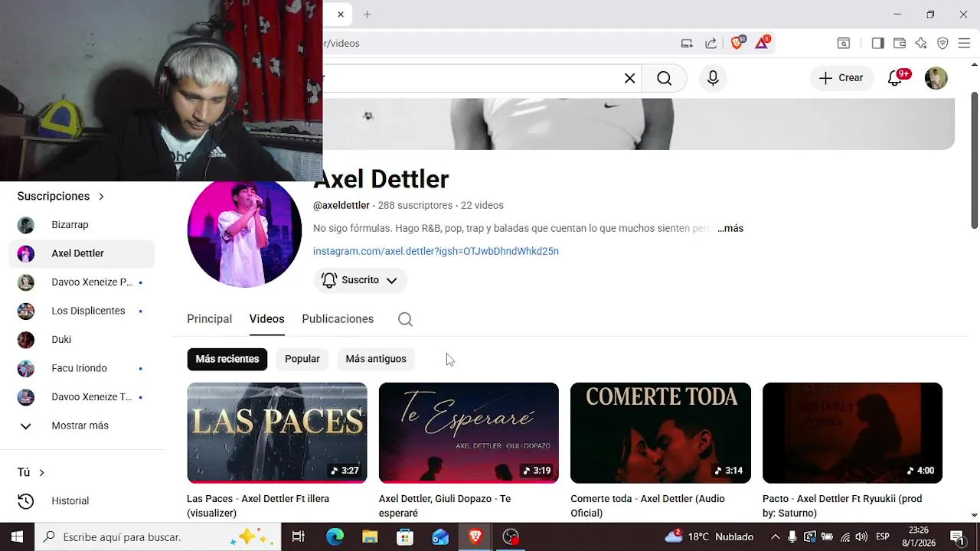Open the account avatar menu

point(936,78)
